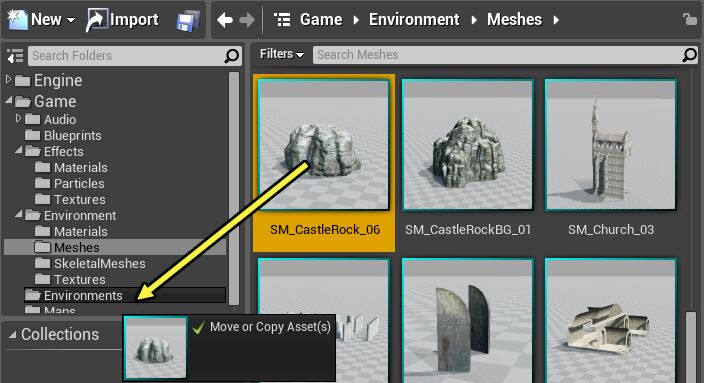This screenshot has width=704, height=383.
Task: Expand the arrow after Game breadcrumb
Action: click(356, 20)
